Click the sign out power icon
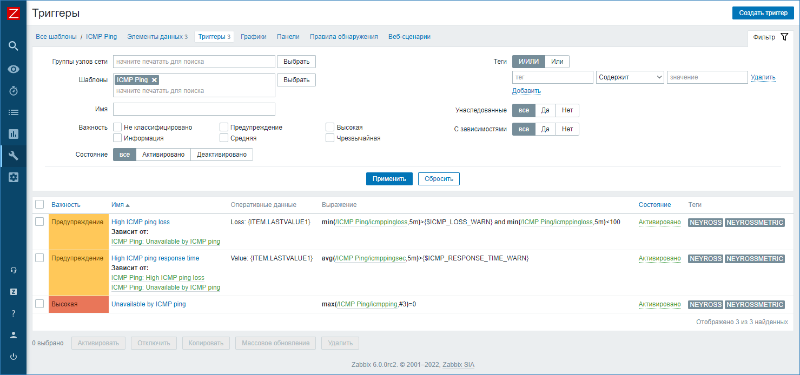This screenshot has height=375, width=800. pos(14,357)
